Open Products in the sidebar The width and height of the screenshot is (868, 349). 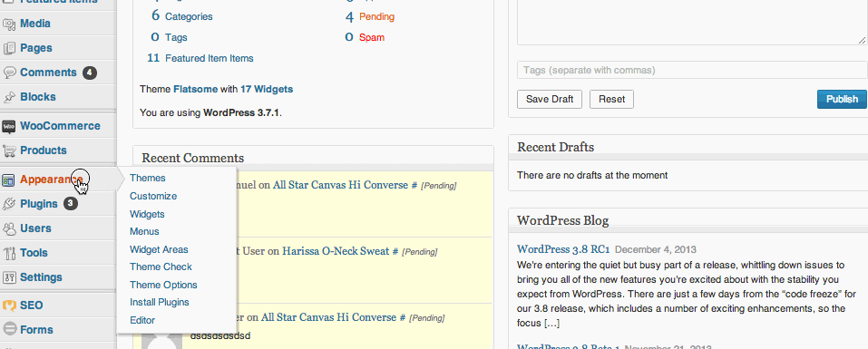(44, 150)
